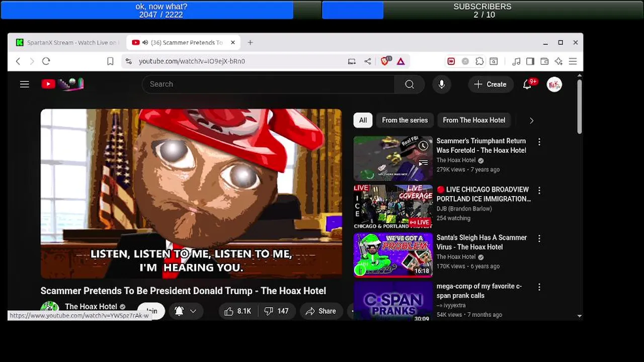Open options for mega-comp c-span prank calls
This screenshot has width=644, height=362.
tap(539, 287)
